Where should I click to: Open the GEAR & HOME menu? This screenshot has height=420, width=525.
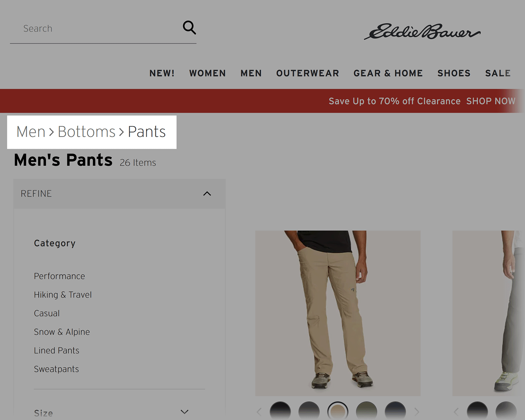[388, 73]
